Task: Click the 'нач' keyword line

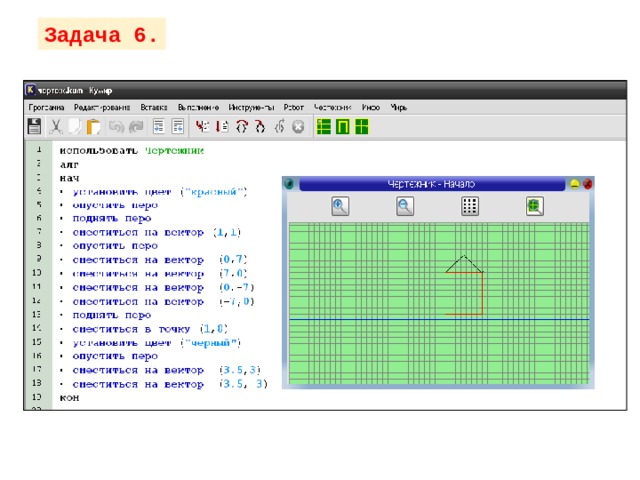Action: click(x=69, y=178)
